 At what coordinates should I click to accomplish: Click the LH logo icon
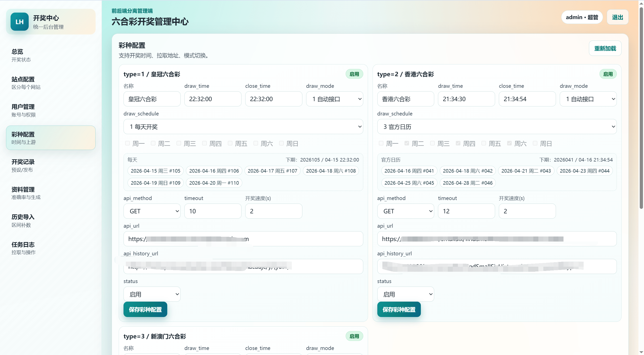(x=19, y=22)
